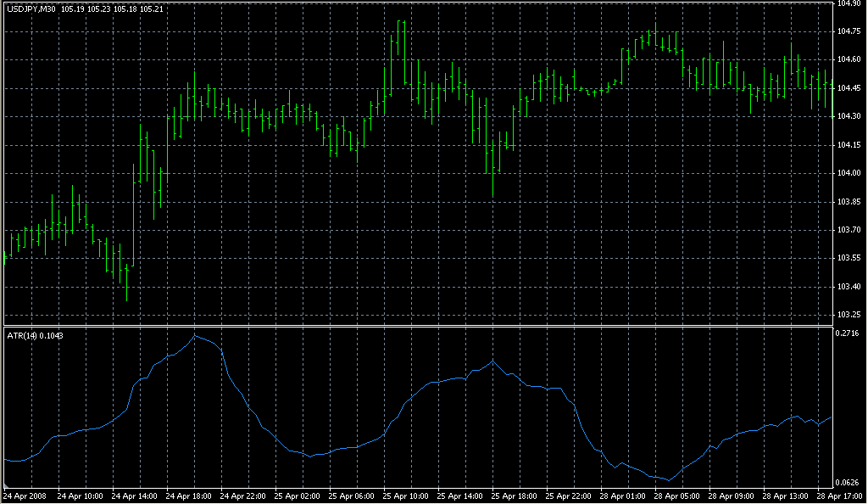Image resolution: width=868 pixels, height=504 pixels.
Task: Select the 0.2716 ATR scale maximum value
Action: click(x=849, y=334)
